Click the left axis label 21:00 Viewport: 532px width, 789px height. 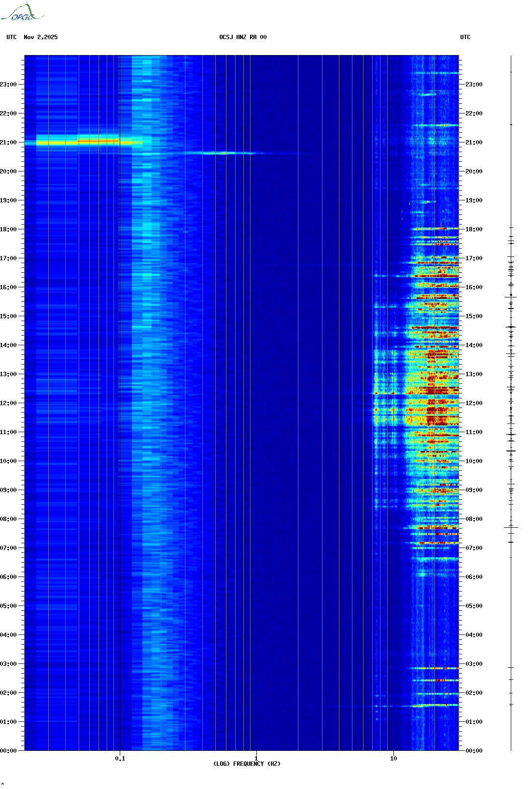[x=8, y=142]
